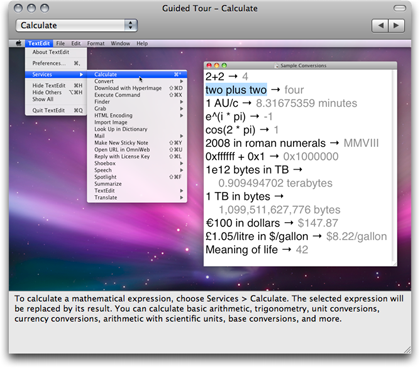Expand the Mail submenu
The width and height of the screenshot is (420, 368).
(x=137, y=136)
